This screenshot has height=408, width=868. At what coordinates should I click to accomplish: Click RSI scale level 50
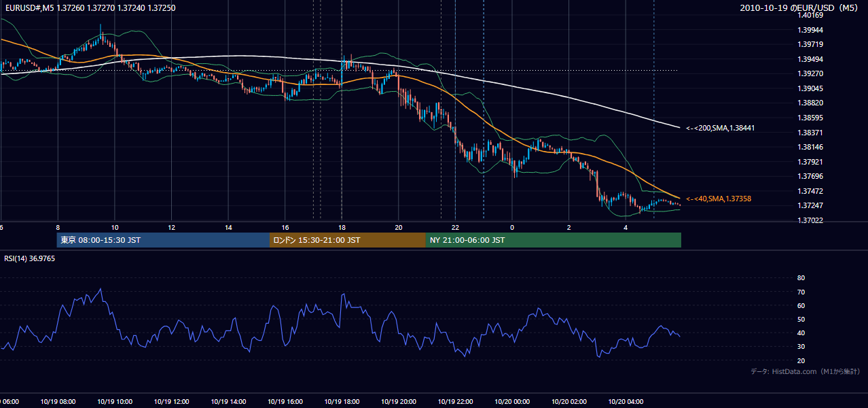pos(801,320)
